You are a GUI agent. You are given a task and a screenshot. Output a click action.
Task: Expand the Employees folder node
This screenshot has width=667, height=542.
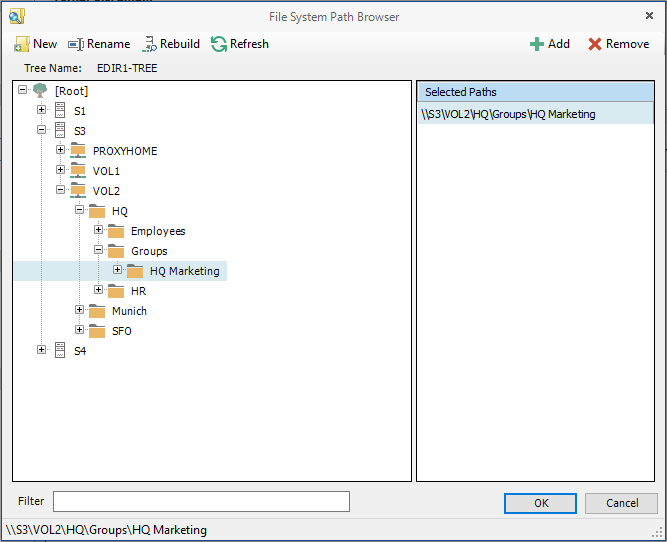coord(98,229)
